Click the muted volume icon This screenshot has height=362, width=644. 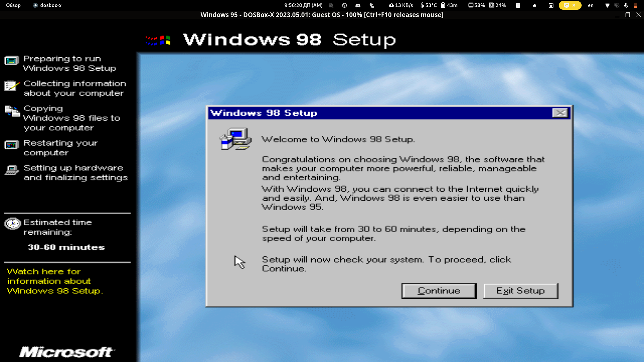(x=617, y=5)
